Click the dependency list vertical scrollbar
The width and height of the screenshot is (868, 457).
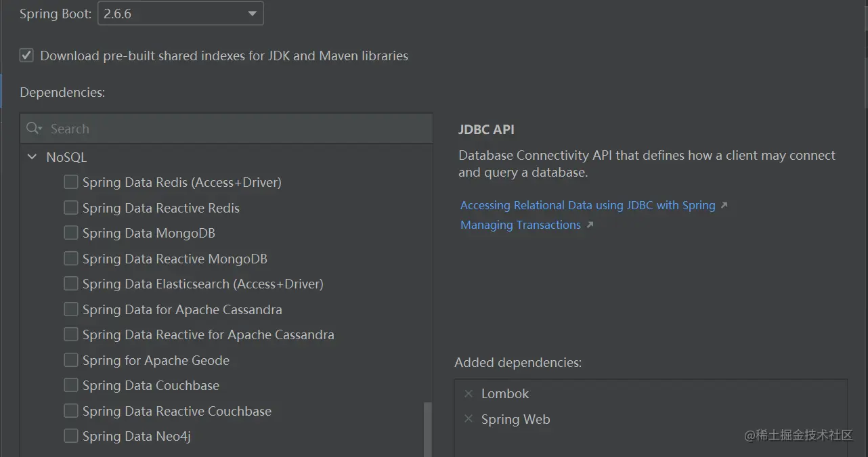tap(427, 429)
